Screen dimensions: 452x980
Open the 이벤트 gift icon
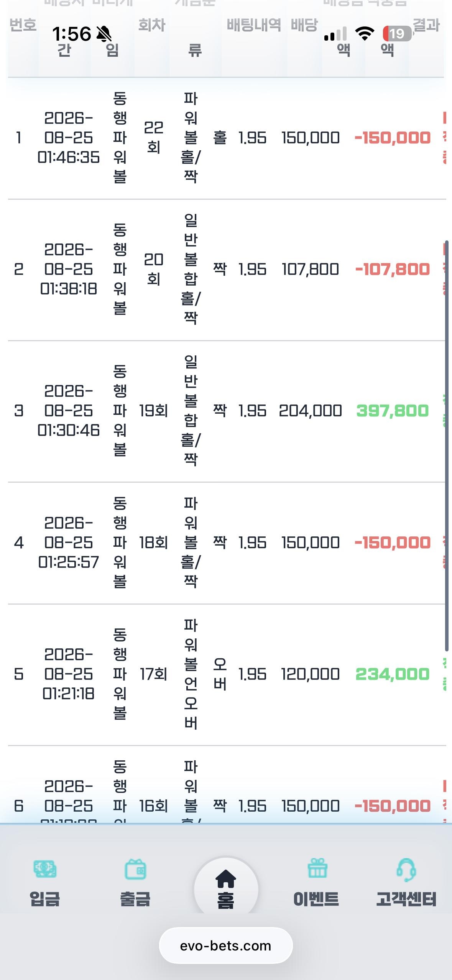(317, 868)
